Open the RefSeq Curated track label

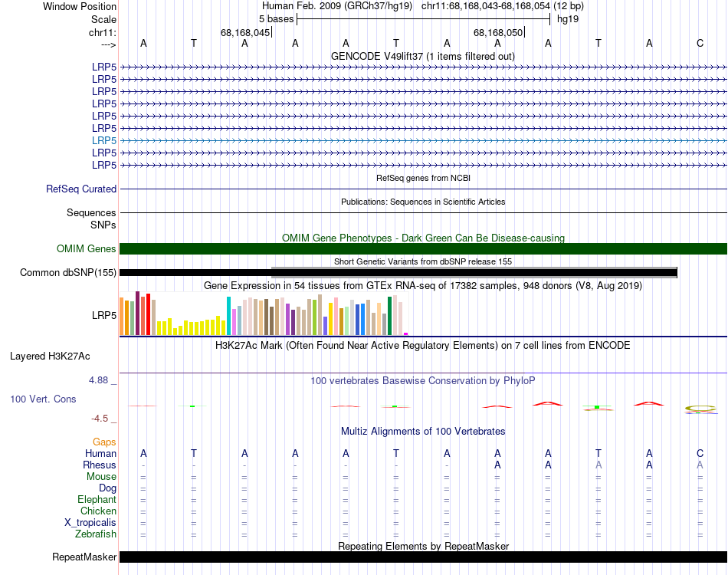pyautogui.click(x=81, y=189)
